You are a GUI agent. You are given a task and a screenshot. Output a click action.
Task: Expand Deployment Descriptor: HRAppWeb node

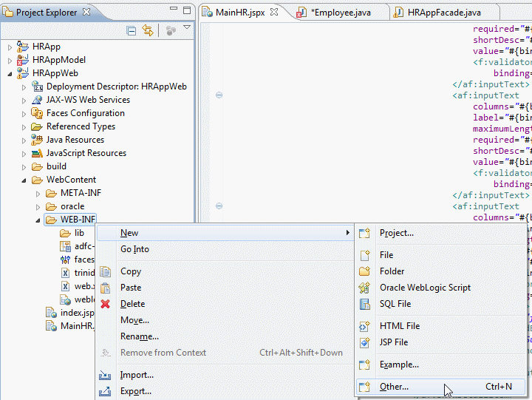24,87
